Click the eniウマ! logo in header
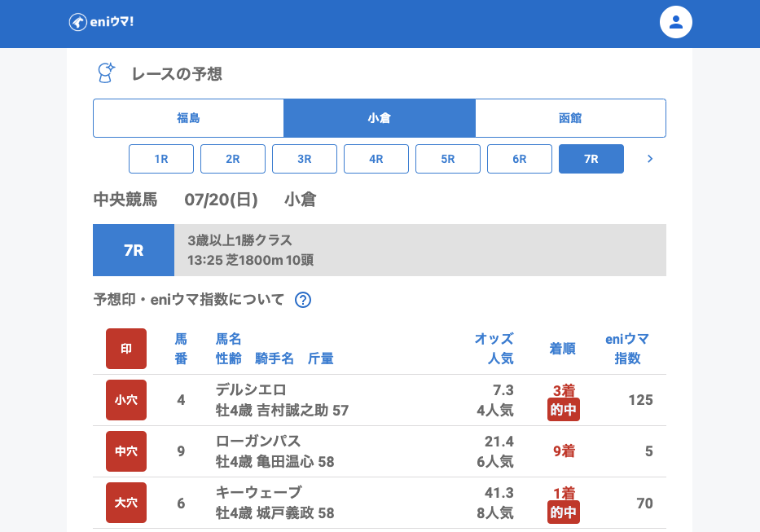This screenshot has height=532, width=760. 101,22
